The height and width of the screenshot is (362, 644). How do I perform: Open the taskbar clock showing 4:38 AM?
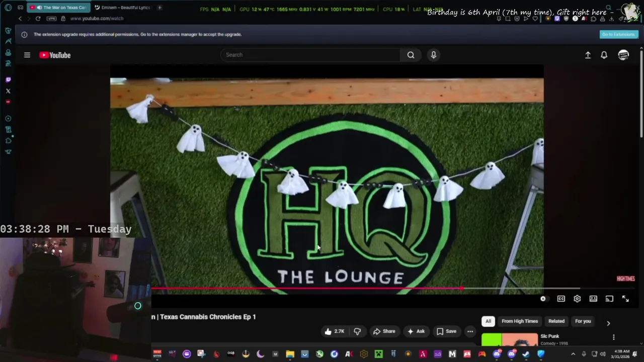tap(621, 354)
